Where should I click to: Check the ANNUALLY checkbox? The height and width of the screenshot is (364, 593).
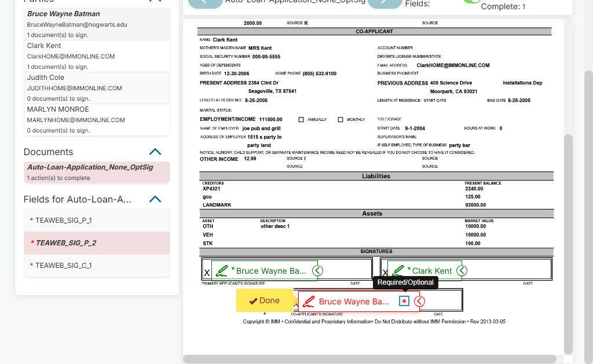(x=301, y=119)
